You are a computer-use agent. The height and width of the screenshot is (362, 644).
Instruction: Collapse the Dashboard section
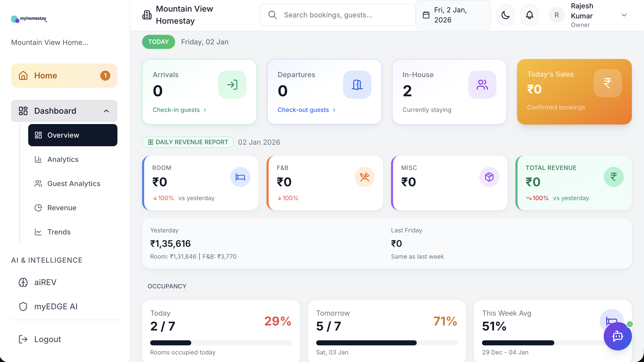pyautogui.click(x=106, y=111)
